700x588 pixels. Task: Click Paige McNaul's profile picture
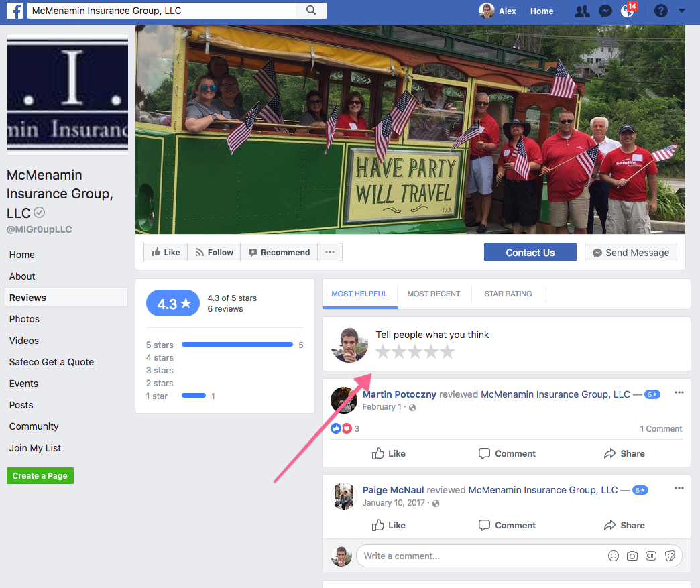[x=344, y=496]
